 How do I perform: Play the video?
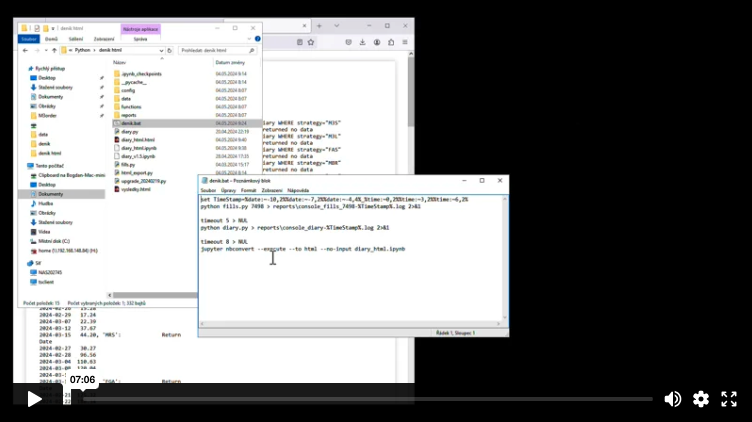click(x=35, y=399)
